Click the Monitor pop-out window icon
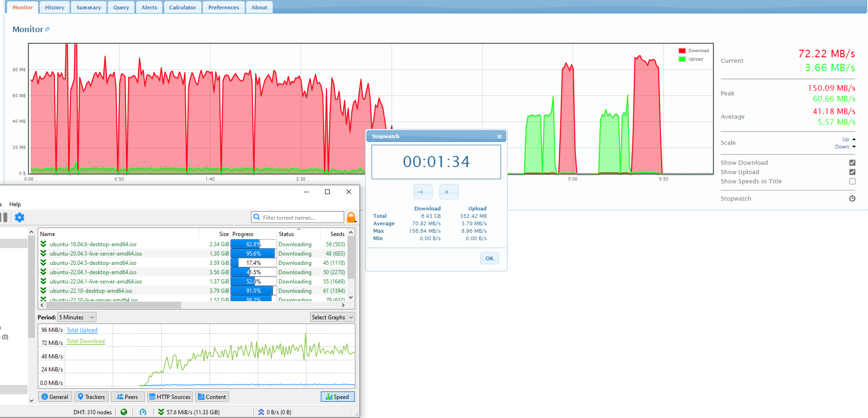The height and width of the screenshot is (418, 868). click(x=47, y=29)
